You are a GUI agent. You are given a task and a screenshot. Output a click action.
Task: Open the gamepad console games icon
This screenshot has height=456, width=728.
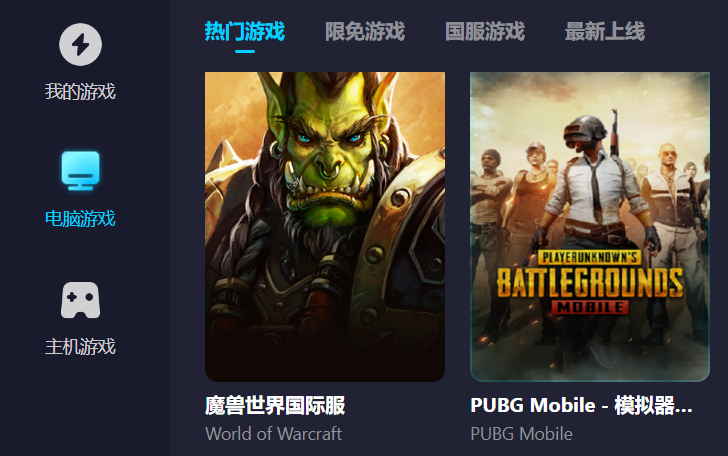[80, 300]
